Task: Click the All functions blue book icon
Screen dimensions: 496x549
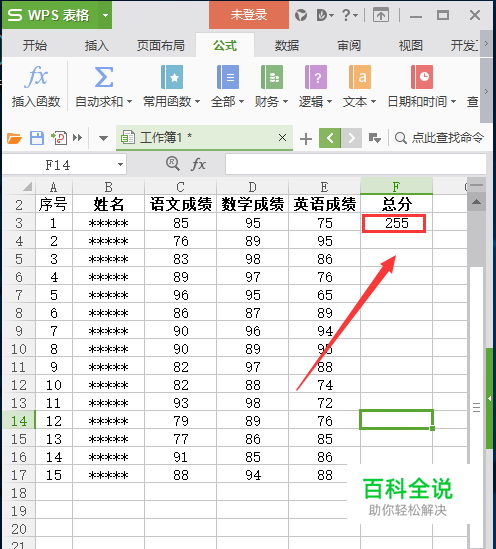Action: click(x=228, y=77)
